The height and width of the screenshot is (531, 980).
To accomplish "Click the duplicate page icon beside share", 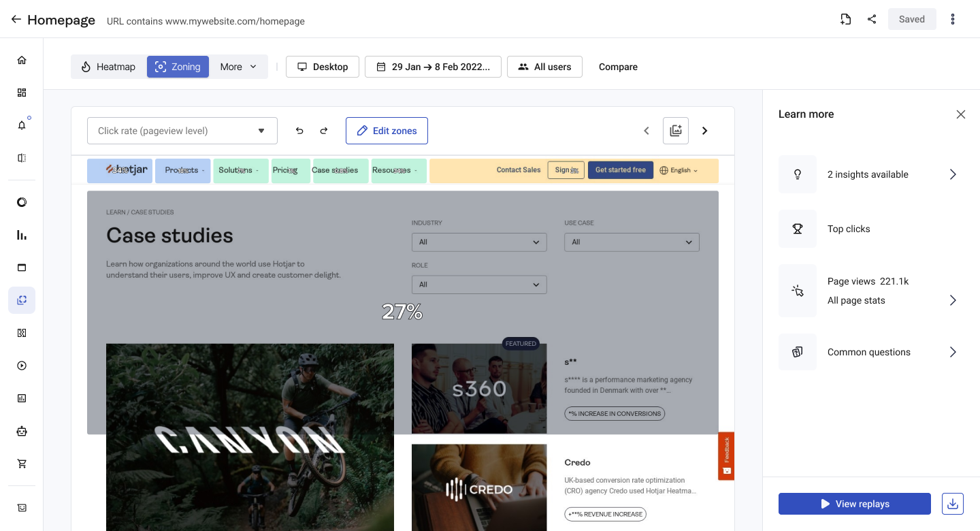I will (845, 19).
